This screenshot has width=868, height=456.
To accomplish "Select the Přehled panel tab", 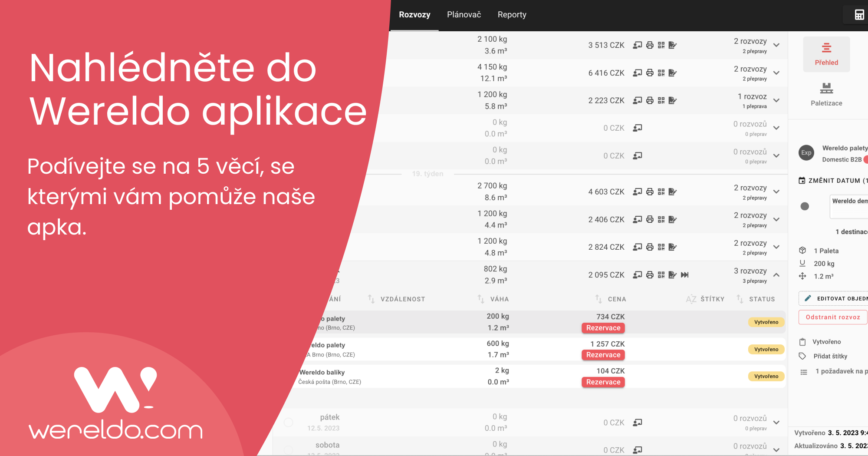I will click(826, 54).
